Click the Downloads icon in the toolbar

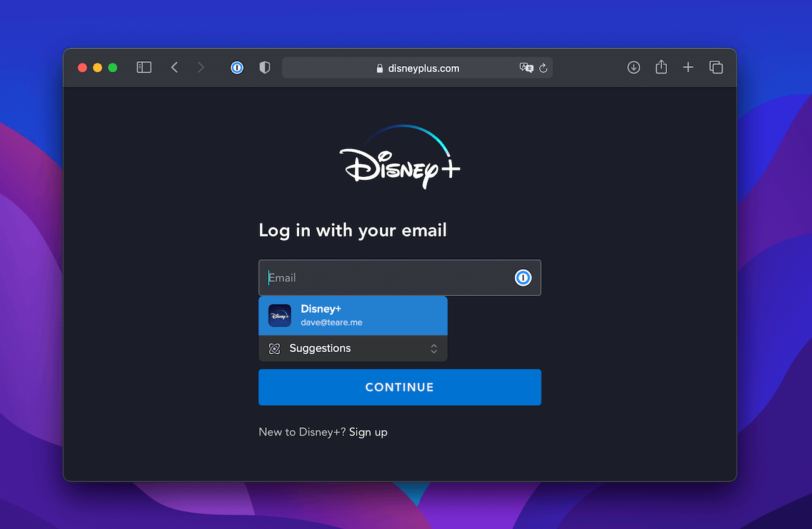tap(633, 67)
